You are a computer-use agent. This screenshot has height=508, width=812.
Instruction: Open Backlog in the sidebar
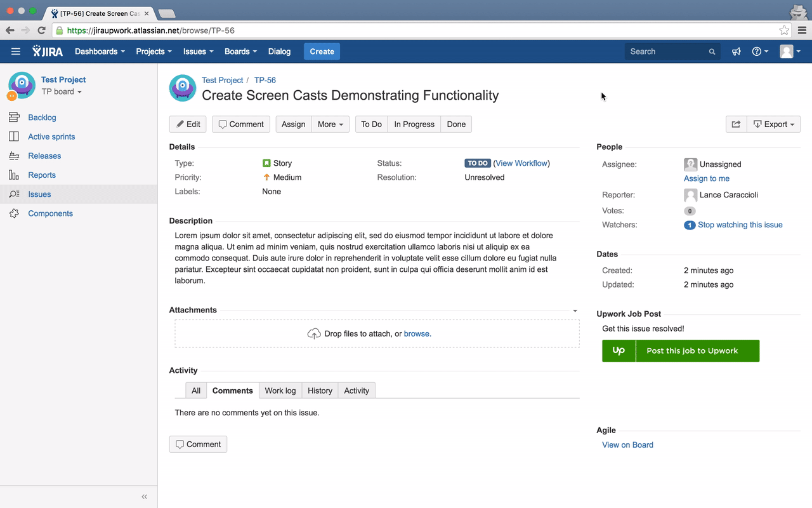coord(42,117)
